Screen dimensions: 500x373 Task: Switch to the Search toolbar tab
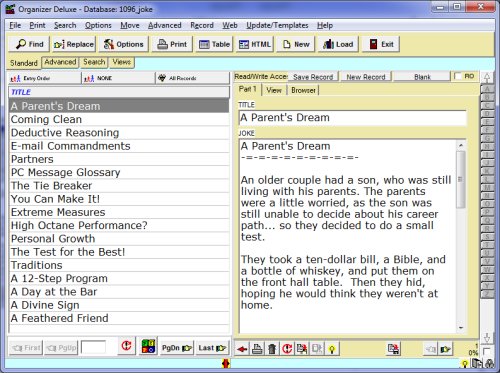point(94,62)
